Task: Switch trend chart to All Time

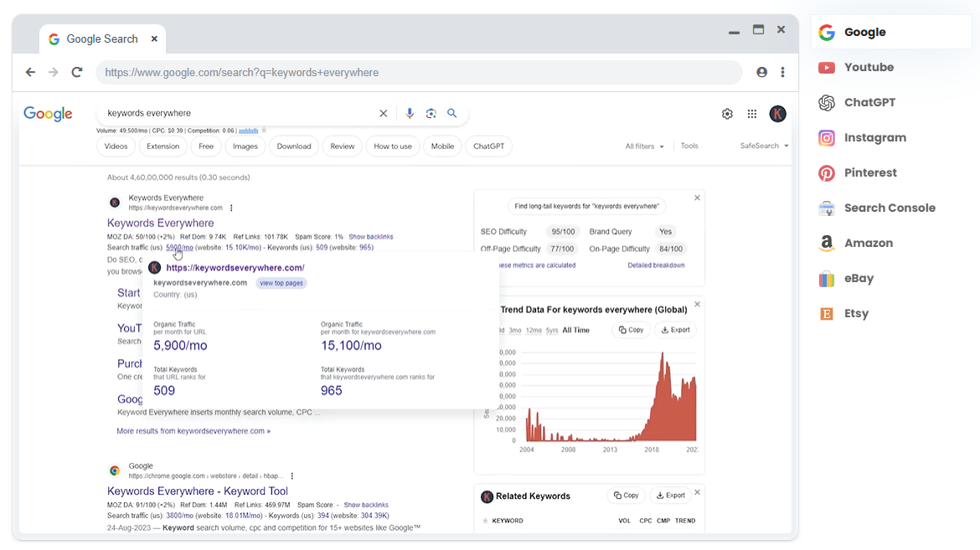Action: 575,330
